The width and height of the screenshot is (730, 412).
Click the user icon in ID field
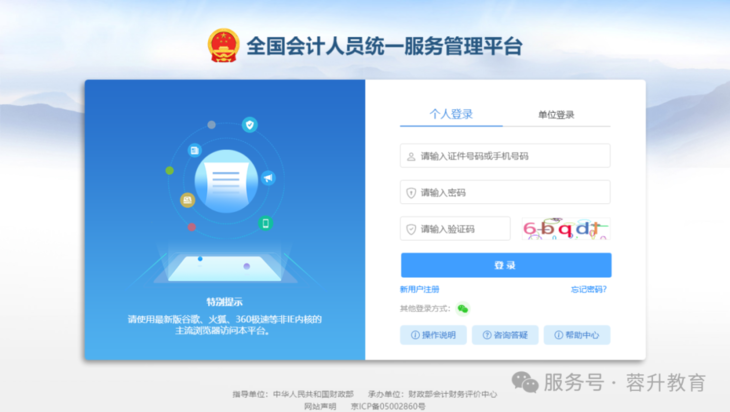coord(411,156)
